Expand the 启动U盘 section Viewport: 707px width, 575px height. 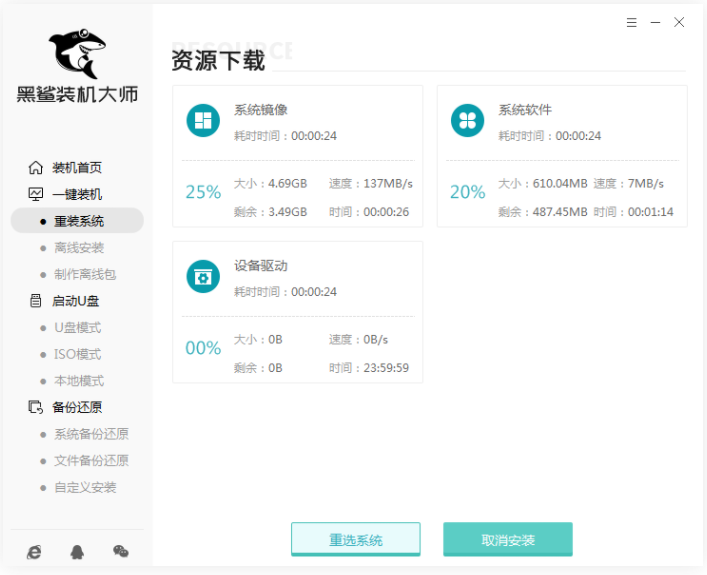[x=75, y=301]
